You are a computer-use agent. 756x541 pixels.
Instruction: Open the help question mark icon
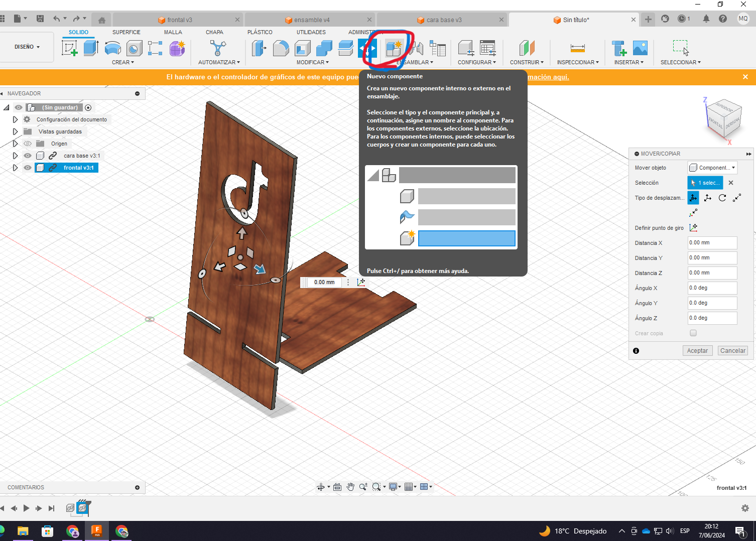pos(723,19)
